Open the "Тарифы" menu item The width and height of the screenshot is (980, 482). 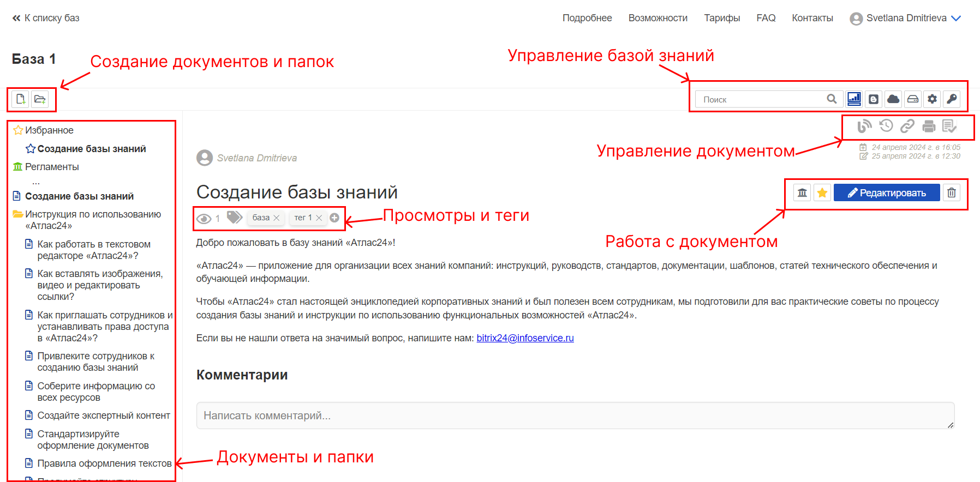coord(722,18)
